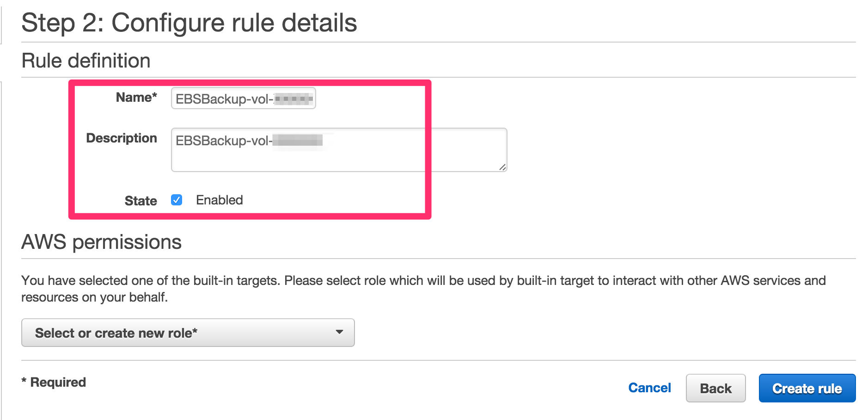
Task: Click the highlighted Name field label
Action: click(136, 98)
